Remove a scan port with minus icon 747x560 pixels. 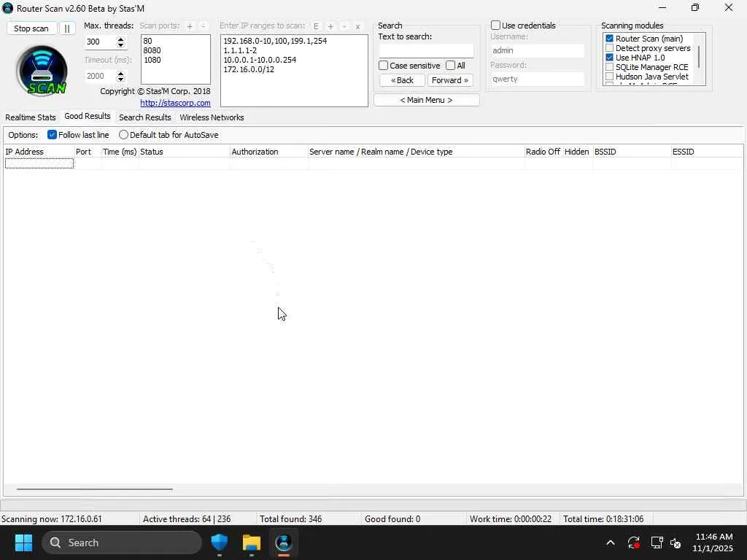[203, 26]
